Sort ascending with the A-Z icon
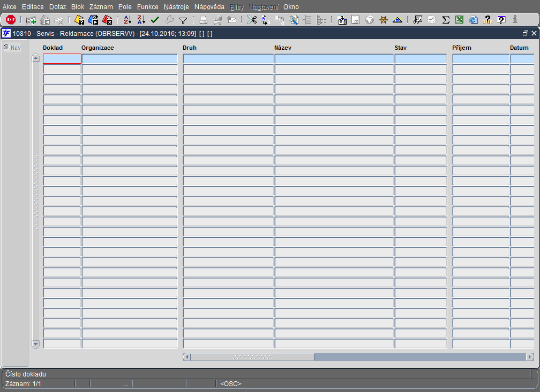The width and height of the screenshot is (540, 392). (127, 20)
